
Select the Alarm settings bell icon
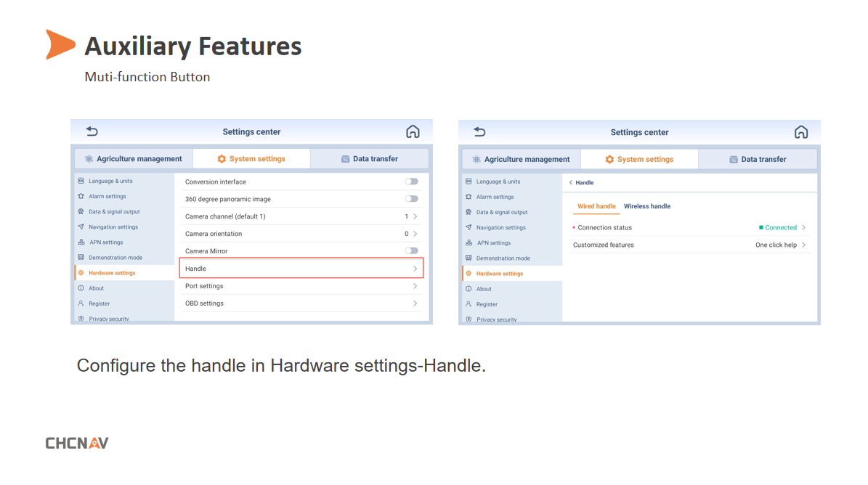pyautogui.click(x=81, y=196)
